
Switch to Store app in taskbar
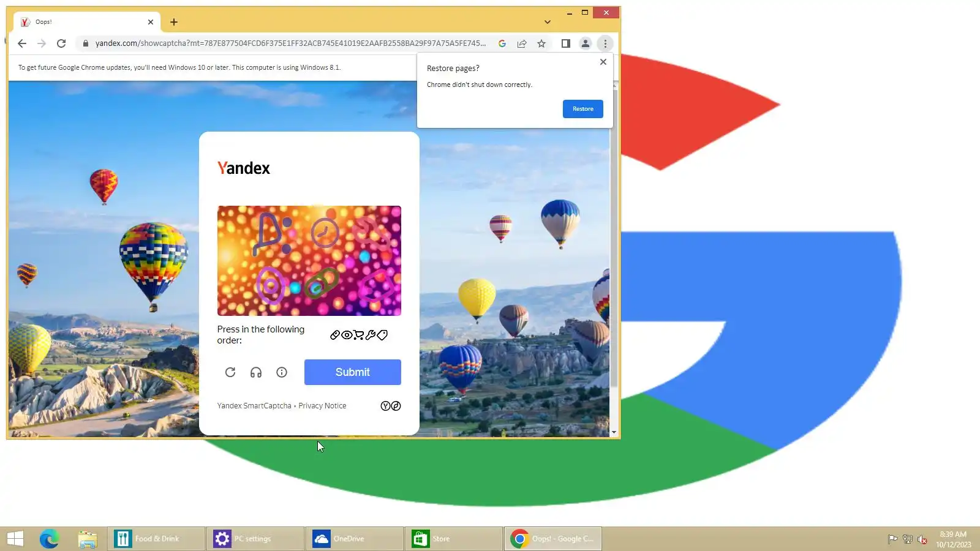[x=454, y=539]
